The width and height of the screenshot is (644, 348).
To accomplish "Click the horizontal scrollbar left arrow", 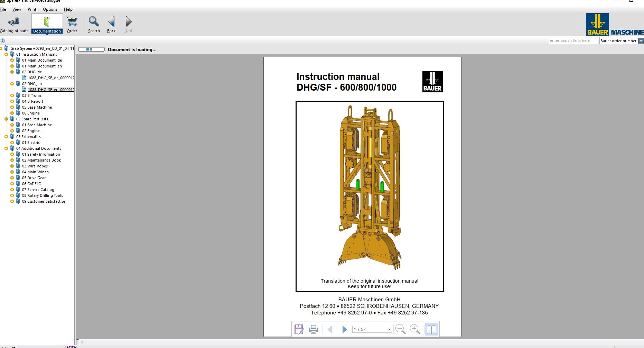I will point(82,342).
